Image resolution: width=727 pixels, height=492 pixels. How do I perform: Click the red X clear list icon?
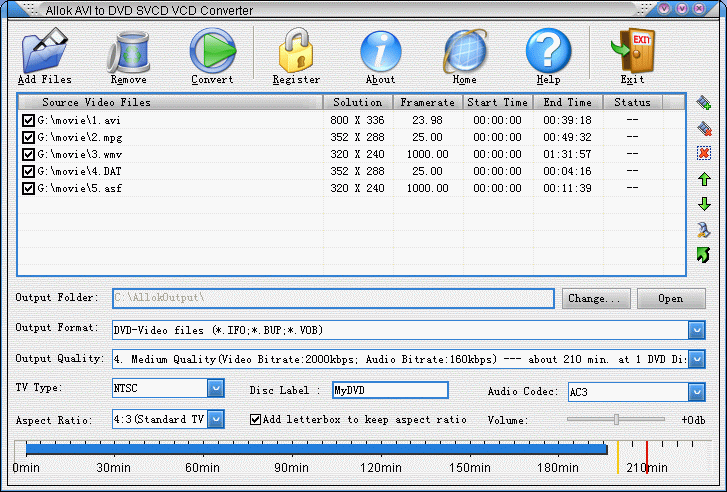click(704, 153)
